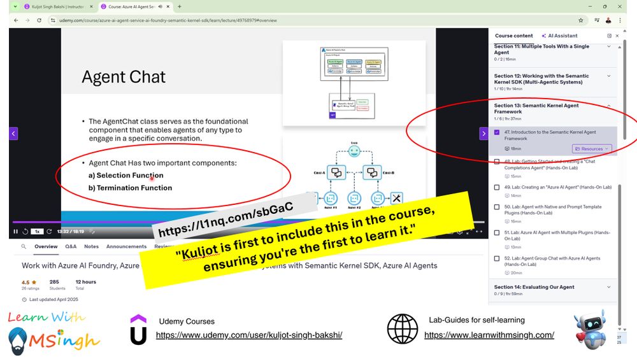This screenshot has width=637, height=364.
Task: Click the rewind video icon
Action: [25, 231]
